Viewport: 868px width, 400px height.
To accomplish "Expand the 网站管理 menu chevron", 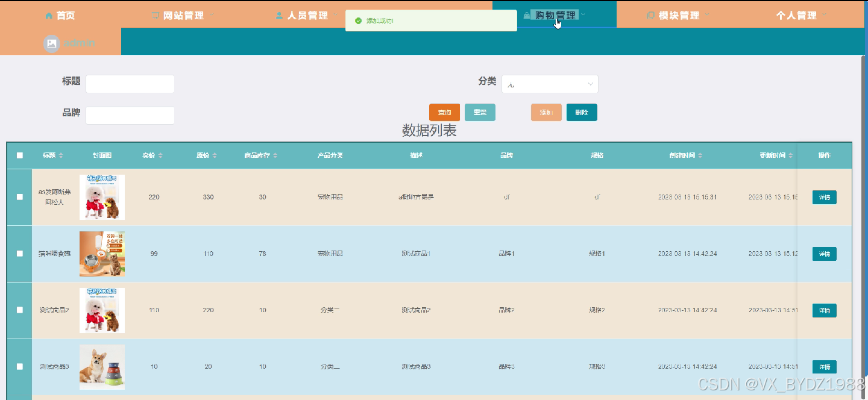I will coord(212,15).
